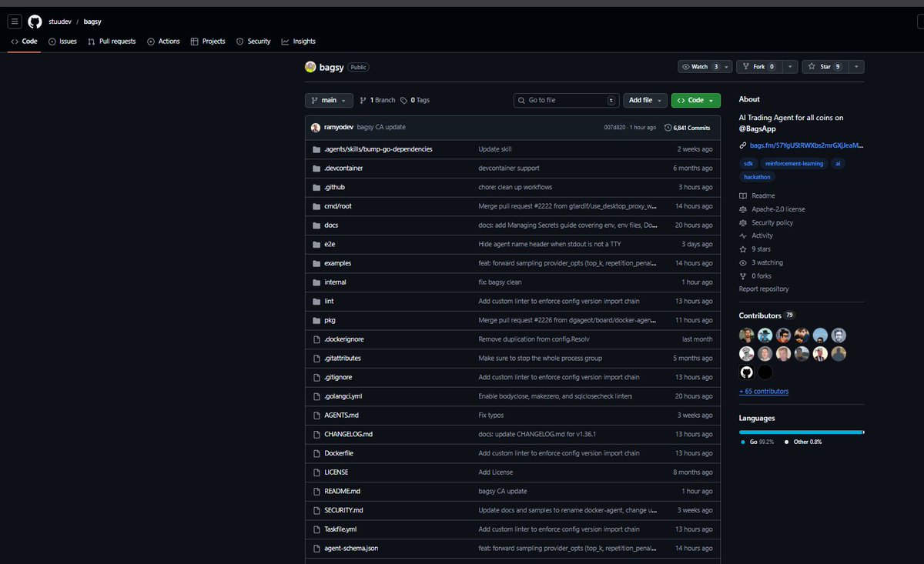Click the reinforcement-learning topic tag
The width and height of the screenshot is (924, 564).
pyautogui.click(x=794, y=163)
